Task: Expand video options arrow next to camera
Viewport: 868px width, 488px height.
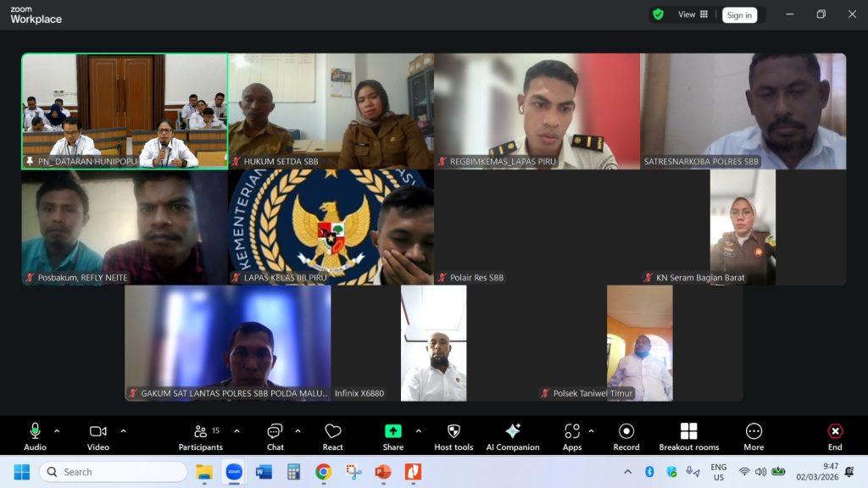Action: 123,430
